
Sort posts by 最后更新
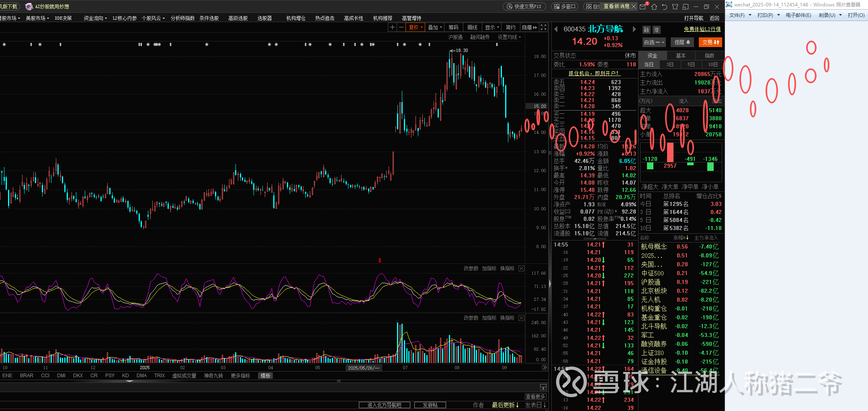505,405
